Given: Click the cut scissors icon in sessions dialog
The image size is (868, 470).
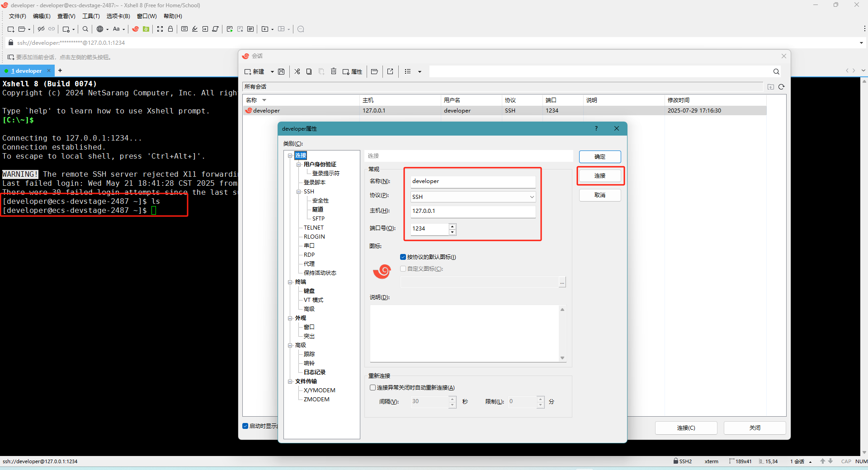Looking at the screenshot, I should (297, 71).
